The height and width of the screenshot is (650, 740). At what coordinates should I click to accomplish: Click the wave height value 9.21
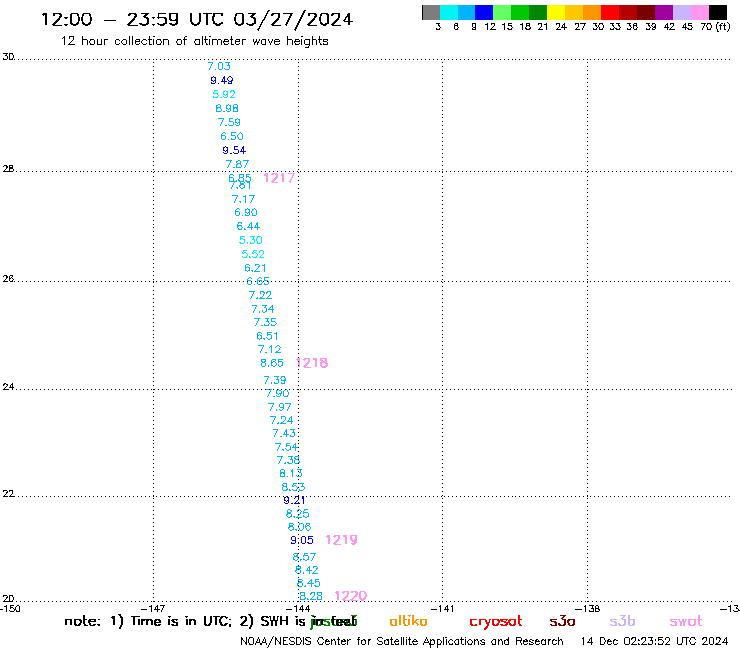pos(294,500)
